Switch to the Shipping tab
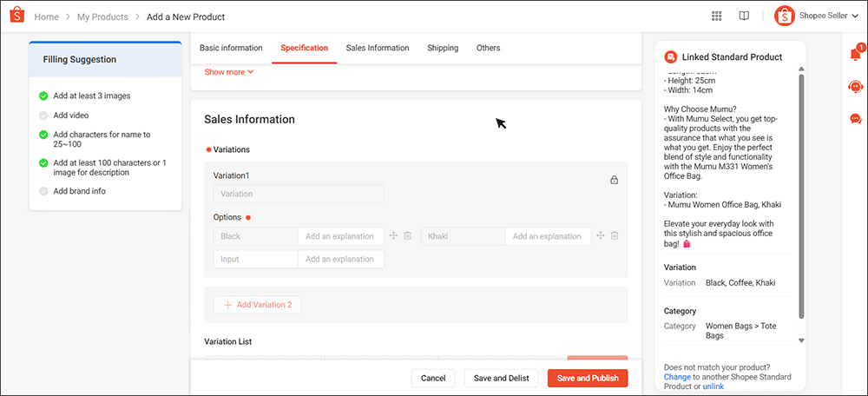 pyautogui.click(x=443, y=48)
